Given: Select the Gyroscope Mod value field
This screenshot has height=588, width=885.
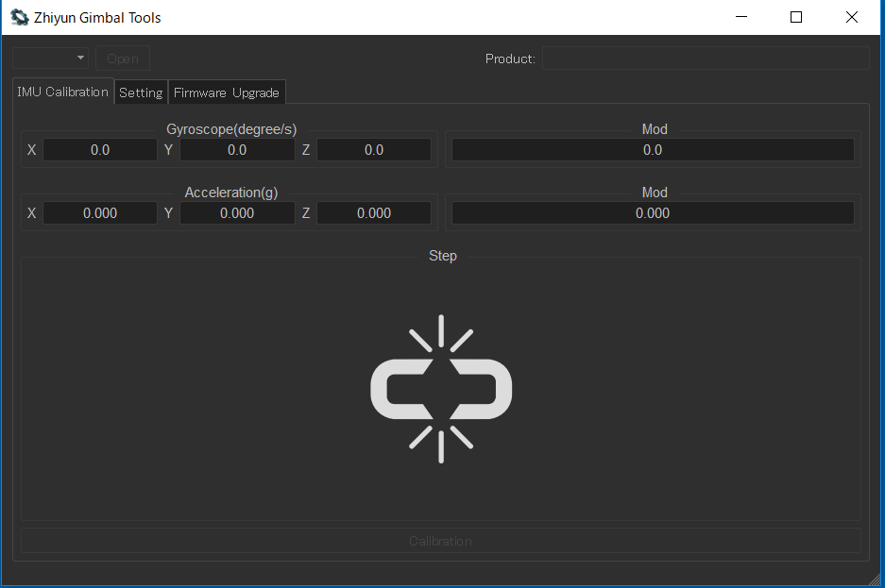Looking at the screenshot, I should 653,150.
